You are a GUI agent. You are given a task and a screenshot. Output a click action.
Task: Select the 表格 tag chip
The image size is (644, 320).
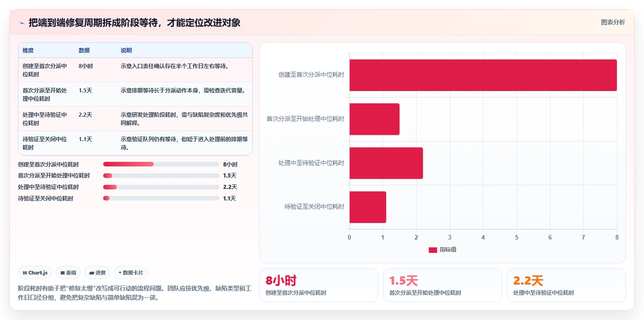coord(68,273)
